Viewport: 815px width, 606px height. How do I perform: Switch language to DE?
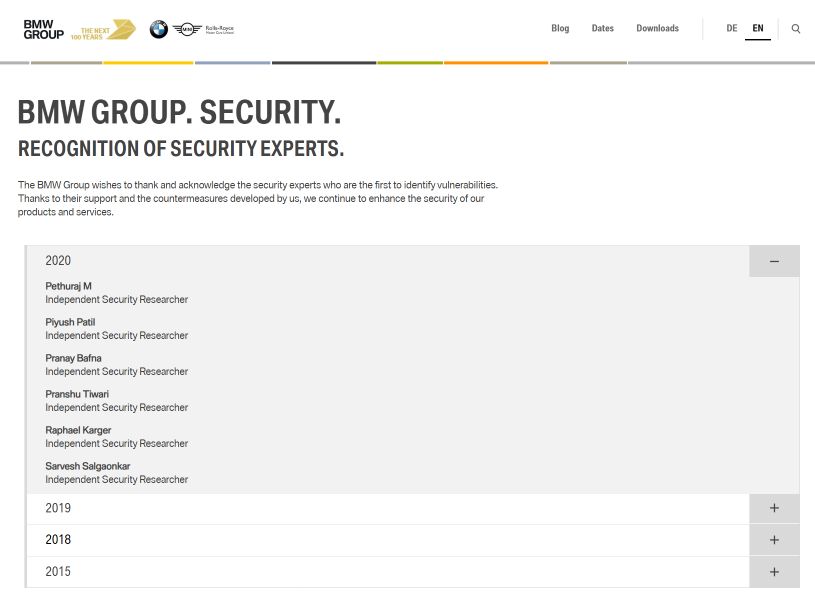[x=732, y=28]
